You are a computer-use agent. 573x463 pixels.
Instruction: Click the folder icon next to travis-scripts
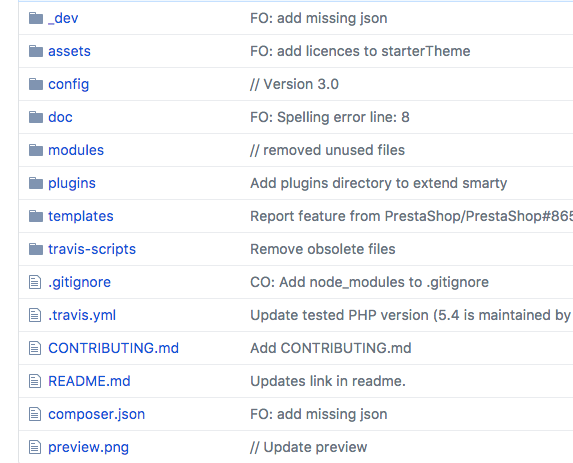pos(36,249)
